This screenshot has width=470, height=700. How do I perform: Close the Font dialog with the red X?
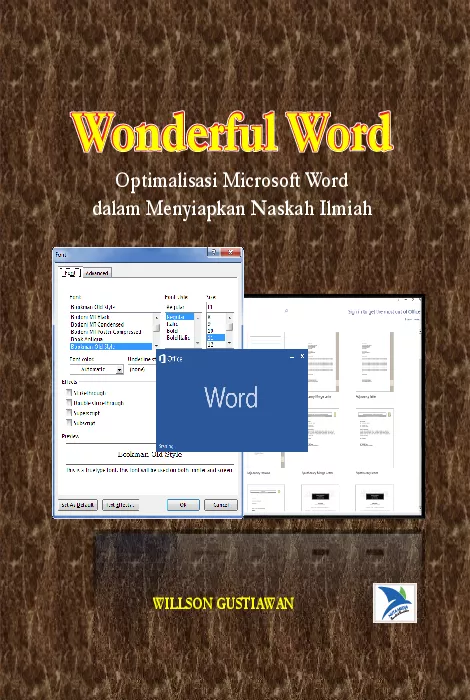[x=231, y=253]
